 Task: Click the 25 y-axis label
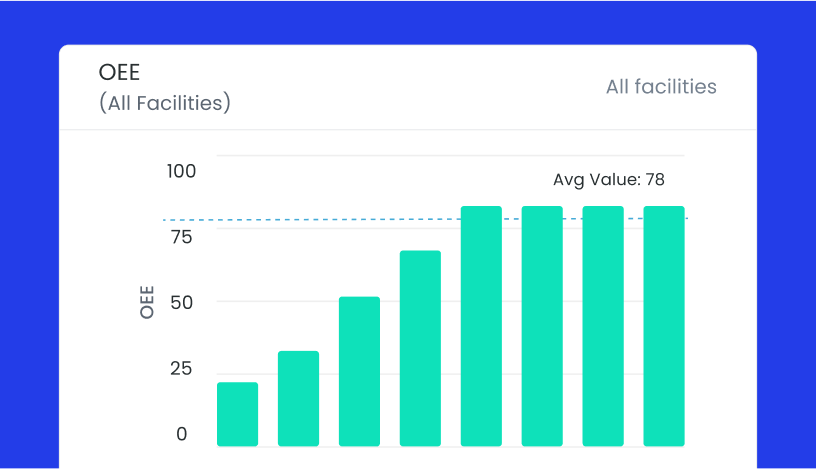click(x=180, y=369)
